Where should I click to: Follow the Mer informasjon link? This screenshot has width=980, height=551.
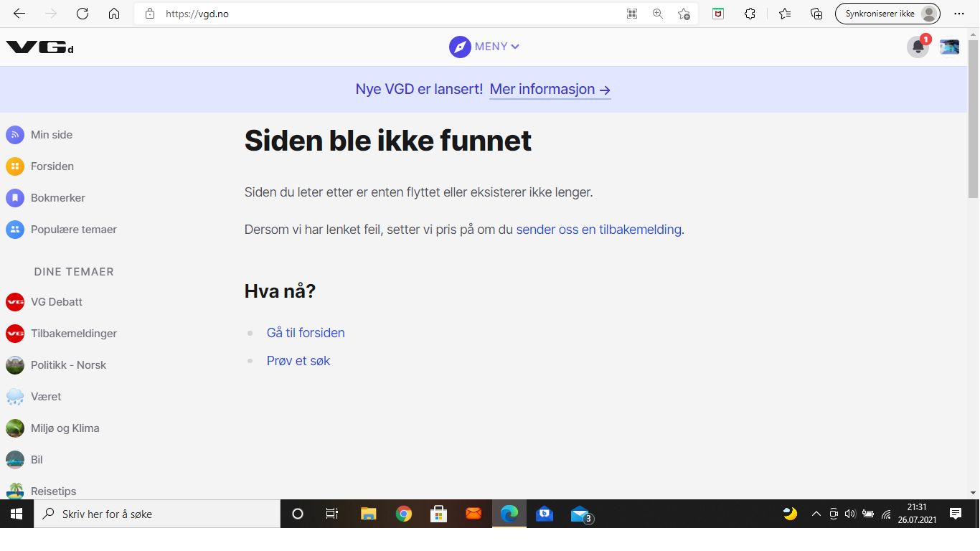[x=550, y=90]
